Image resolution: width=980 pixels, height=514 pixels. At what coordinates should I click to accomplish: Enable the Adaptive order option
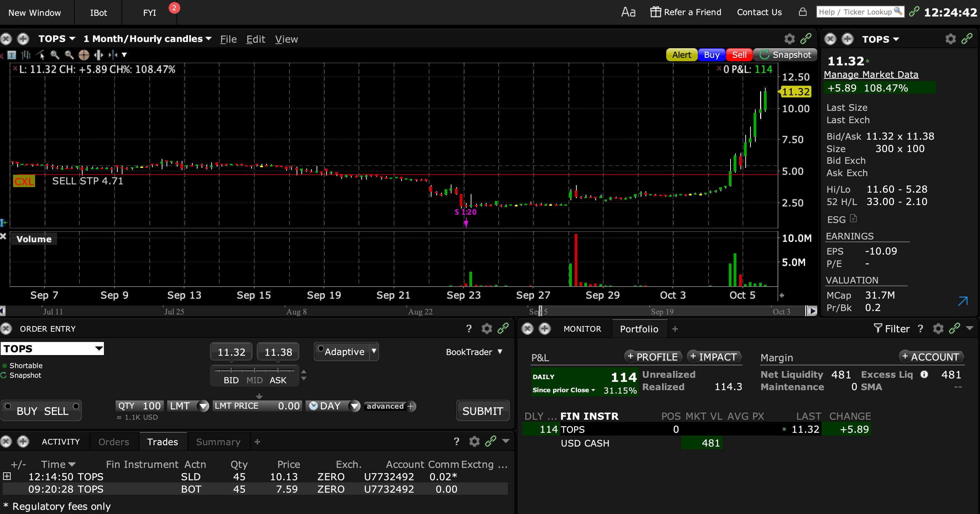321,349
